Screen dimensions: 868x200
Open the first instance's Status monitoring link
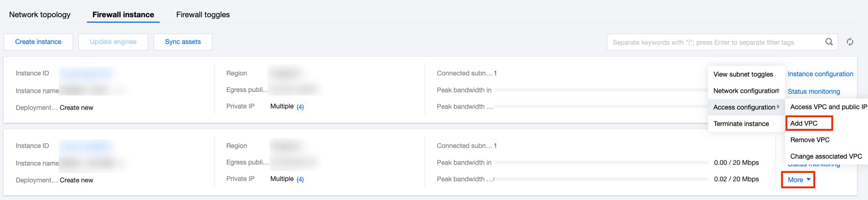814,92
